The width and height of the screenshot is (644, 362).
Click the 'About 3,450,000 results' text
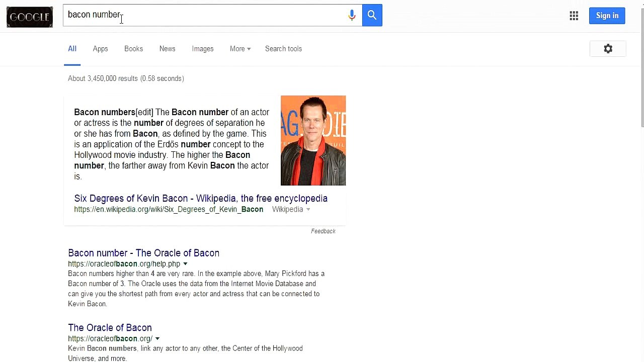pos(126,78)
